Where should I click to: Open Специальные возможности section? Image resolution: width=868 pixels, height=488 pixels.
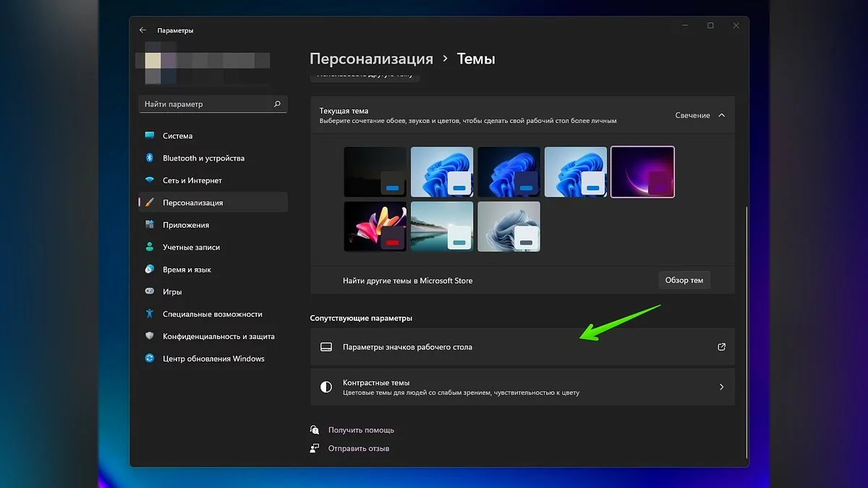click(x=212, y=314)
